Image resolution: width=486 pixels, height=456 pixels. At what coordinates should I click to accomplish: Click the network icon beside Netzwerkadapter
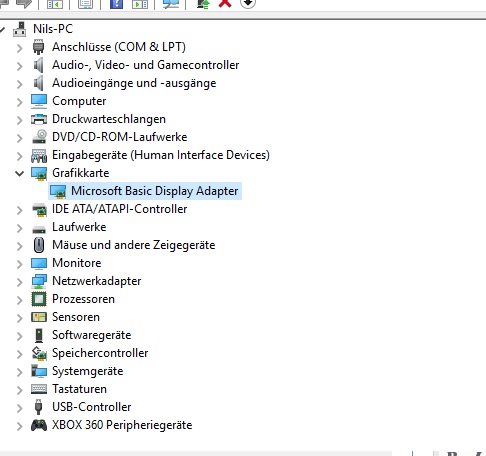pos(39,281)
